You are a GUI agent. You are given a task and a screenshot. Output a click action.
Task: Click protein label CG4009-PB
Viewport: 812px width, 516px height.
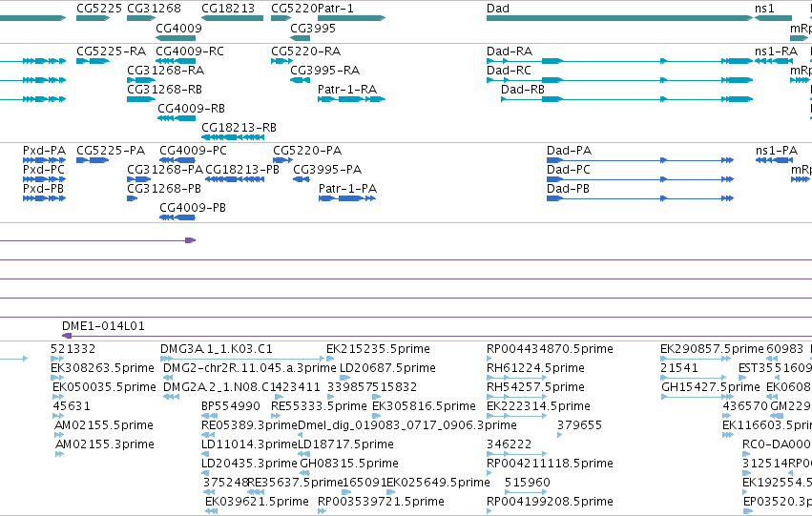tap(192, 208)
